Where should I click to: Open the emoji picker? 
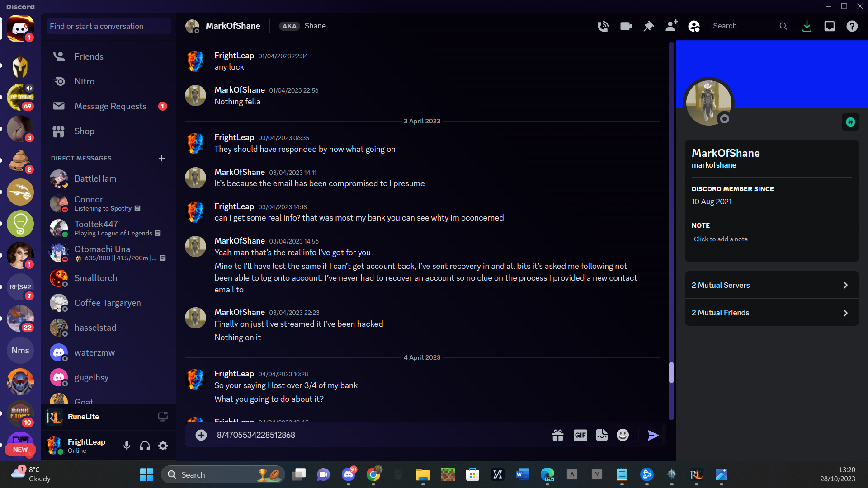pos(623,435)
